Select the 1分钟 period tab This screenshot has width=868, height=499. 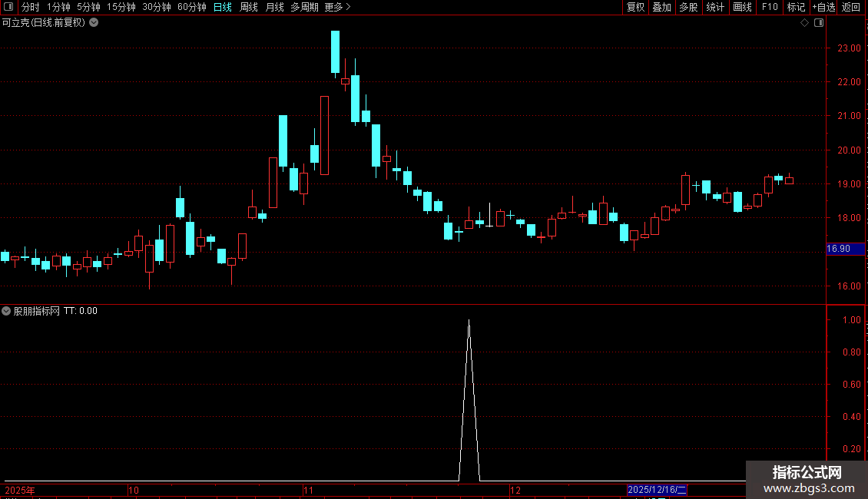58,7
